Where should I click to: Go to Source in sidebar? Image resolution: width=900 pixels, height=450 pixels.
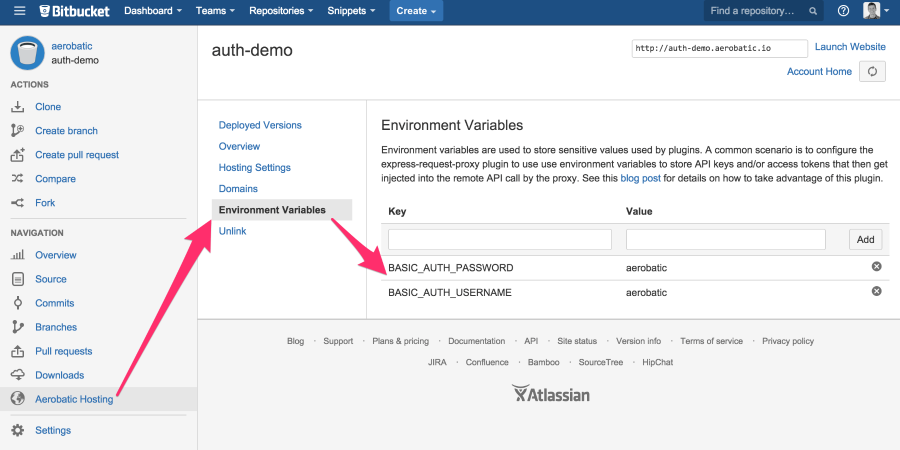[51, 279]
